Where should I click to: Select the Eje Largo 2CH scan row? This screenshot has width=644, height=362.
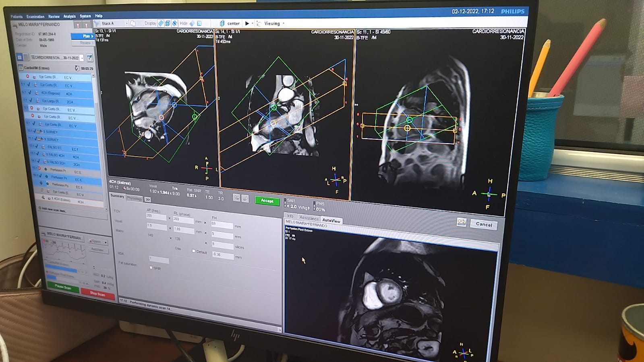coord(58,101)
